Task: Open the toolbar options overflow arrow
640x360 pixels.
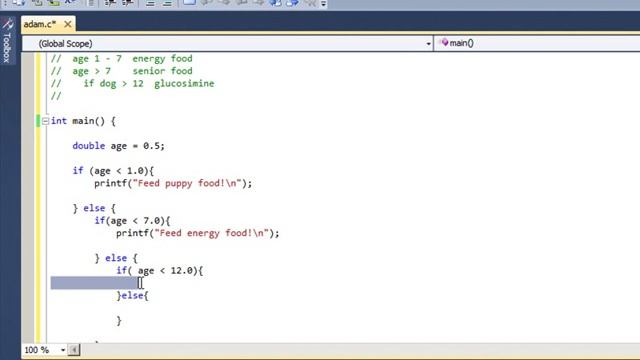Action: [x=323, y=4]
